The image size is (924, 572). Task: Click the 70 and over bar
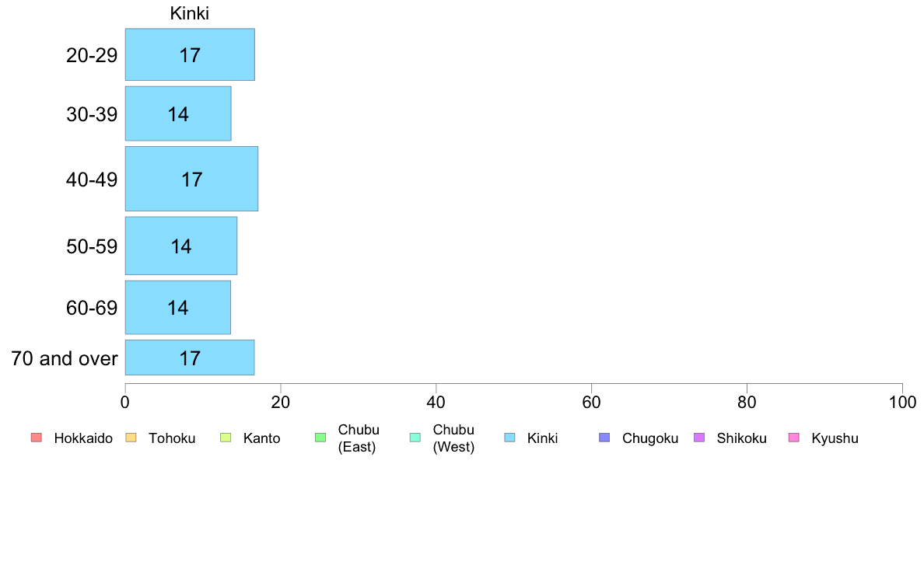click(190, 357)
